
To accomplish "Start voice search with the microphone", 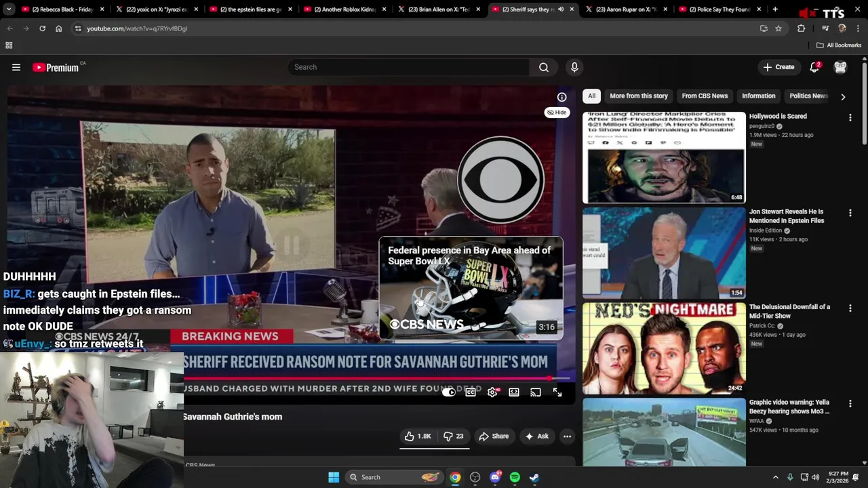I will 574,67.
